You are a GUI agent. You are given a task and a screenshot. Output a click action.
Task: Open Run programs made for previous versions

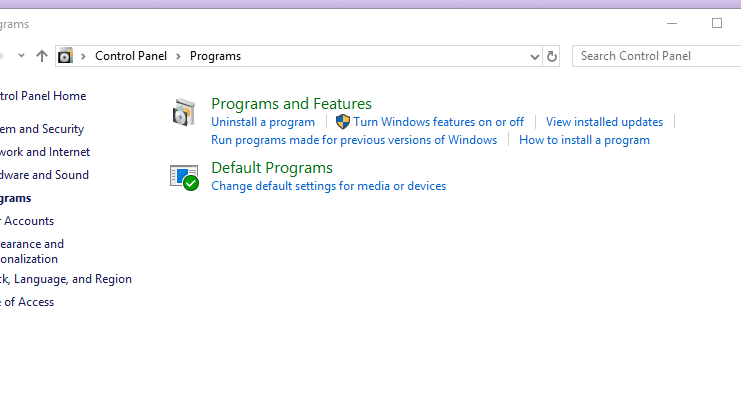(354, 140)
